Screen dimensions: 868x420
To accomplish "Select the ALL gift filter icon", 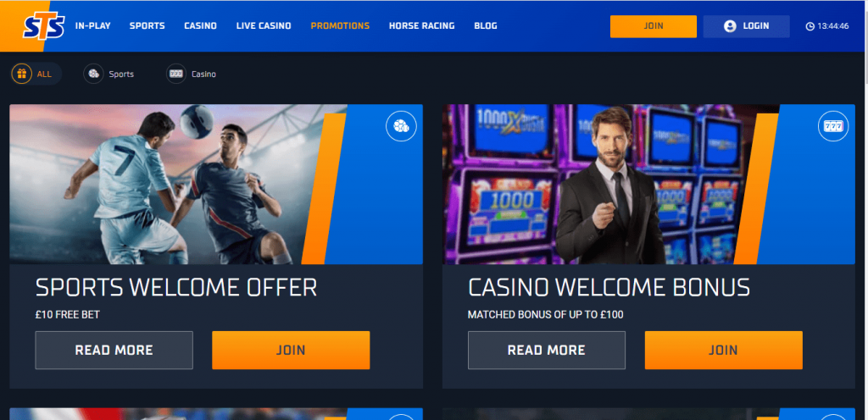I will point(21,74).
